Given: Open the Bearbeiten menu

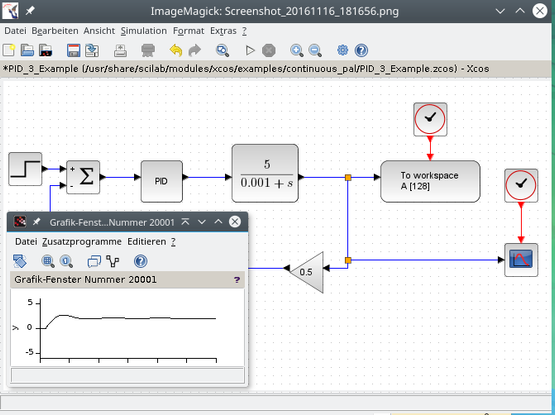Looking at the screenshot, I should click(55, 31).
